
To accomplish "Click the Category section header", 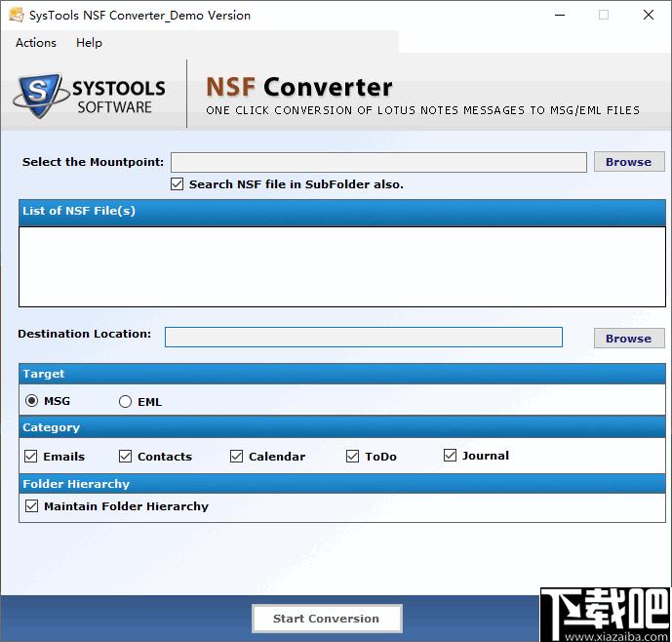I will pyautogui.click(x=342, y=427).
